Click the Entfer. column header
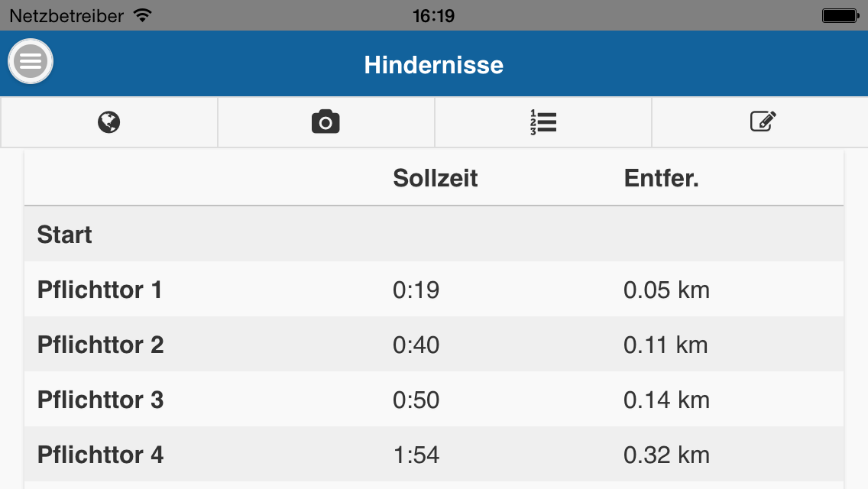 pos(662,178)
